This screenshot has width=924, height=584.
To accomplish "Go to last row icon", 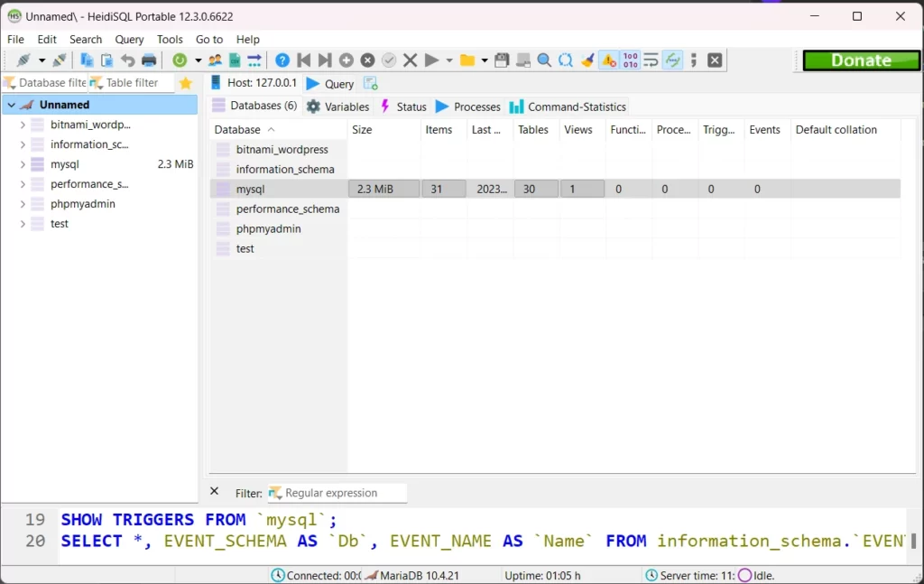I will 325,60.
